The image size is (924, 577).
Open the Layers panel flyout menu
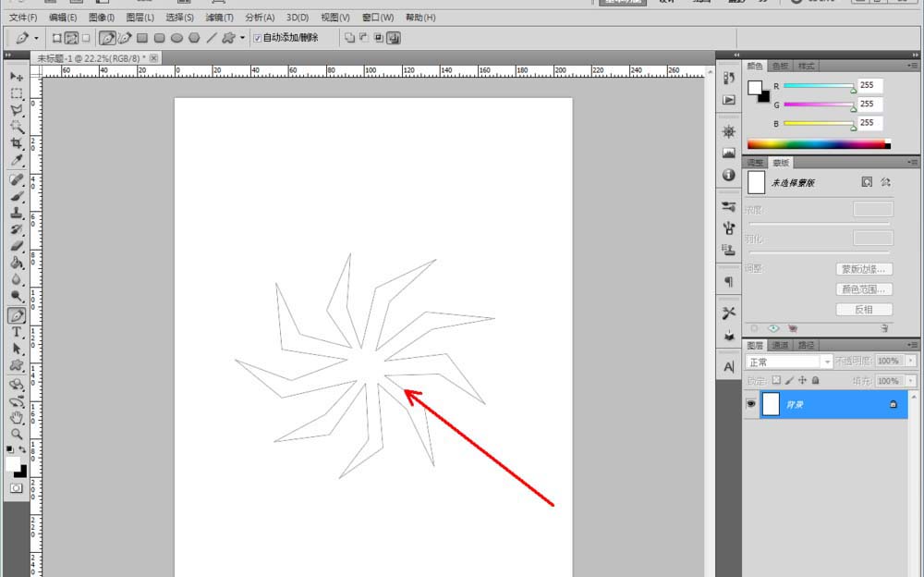(x=913, y=345)
